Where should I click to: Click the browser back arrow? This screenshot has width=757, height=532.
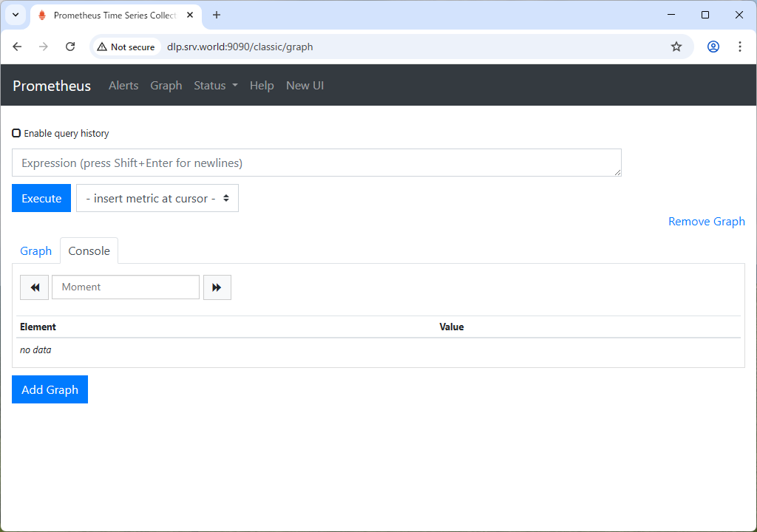click(17, 47)
